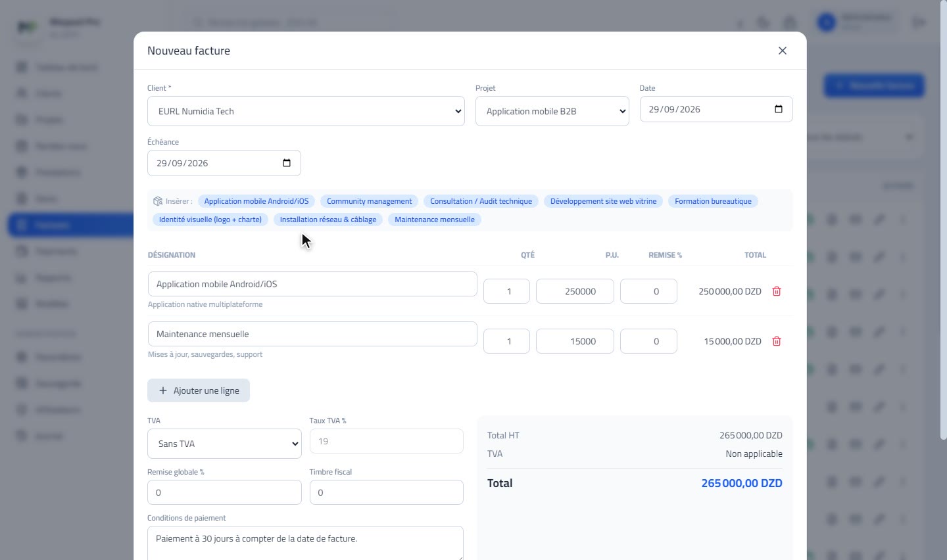Click the 250 000,00 DZD line total
The image size is (947, 560).
point(730,291)
